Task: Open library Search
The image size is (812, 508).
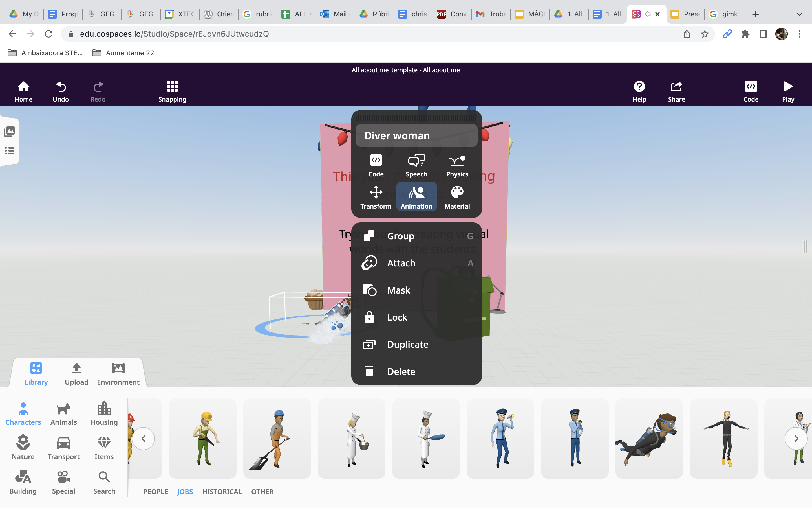Action: click(x=104, y=483)
